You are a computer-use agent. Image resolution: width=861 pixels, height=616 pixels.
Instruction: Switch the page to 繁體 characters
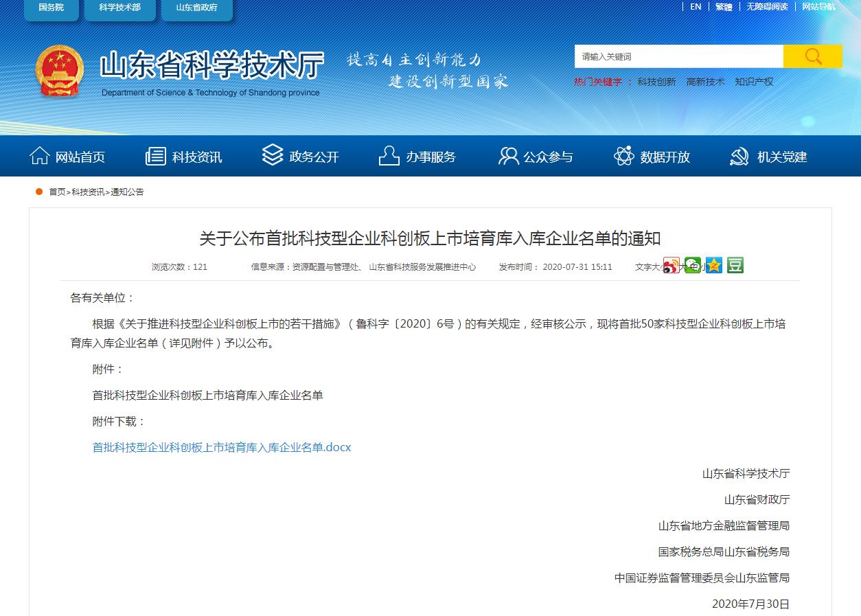pos(724,7)
